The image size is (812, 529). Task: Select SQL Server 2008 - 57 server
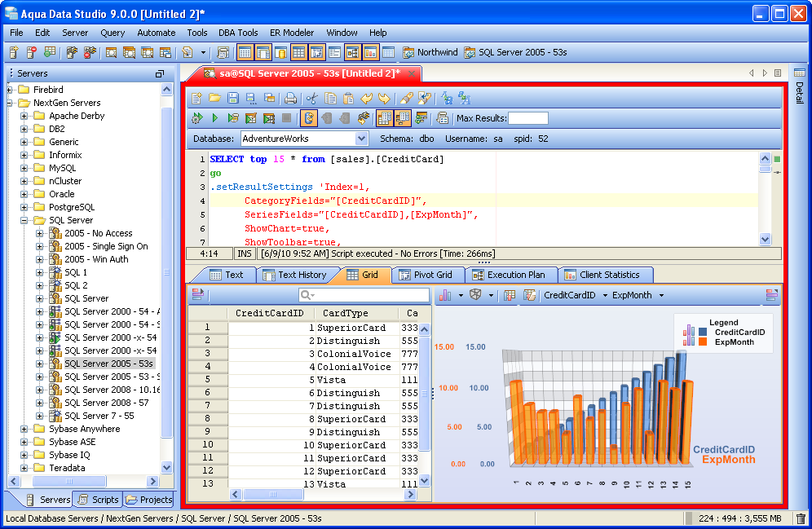(x=106, y=403)
